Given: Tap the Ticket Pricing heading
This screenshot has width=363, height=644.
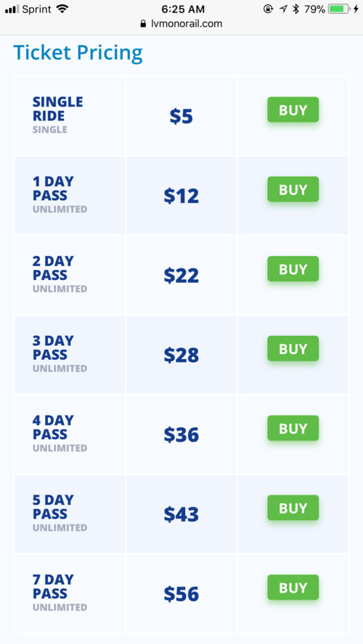Looking at the screenshot, I should [78, 53].
